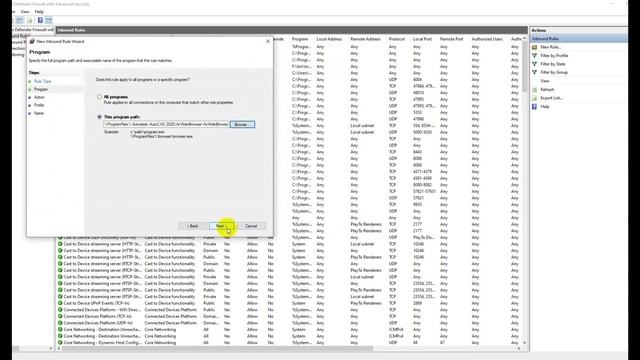Select the Connected Devices Platform (TCP-In) rule

point(98,316)
